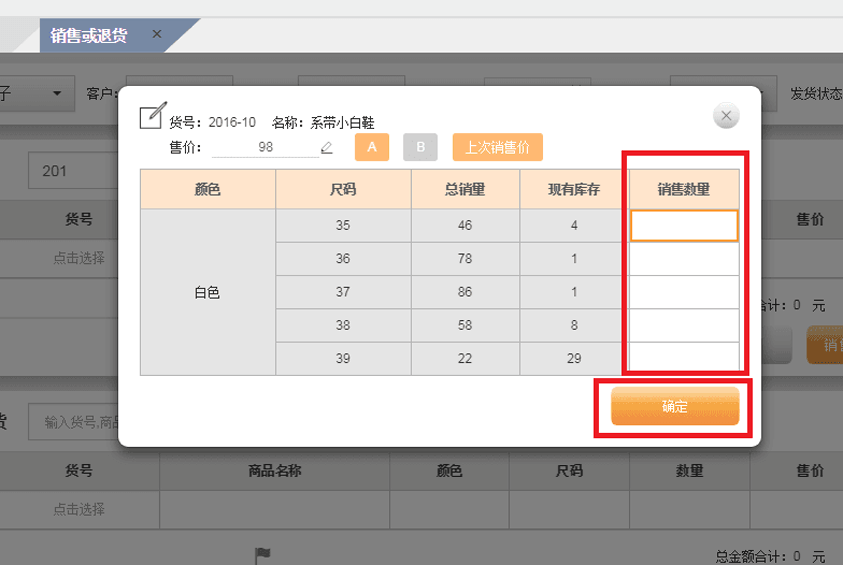Expand the dropdown arrow at top left
The height and width of the screenshot is (565, 843).
57,94
